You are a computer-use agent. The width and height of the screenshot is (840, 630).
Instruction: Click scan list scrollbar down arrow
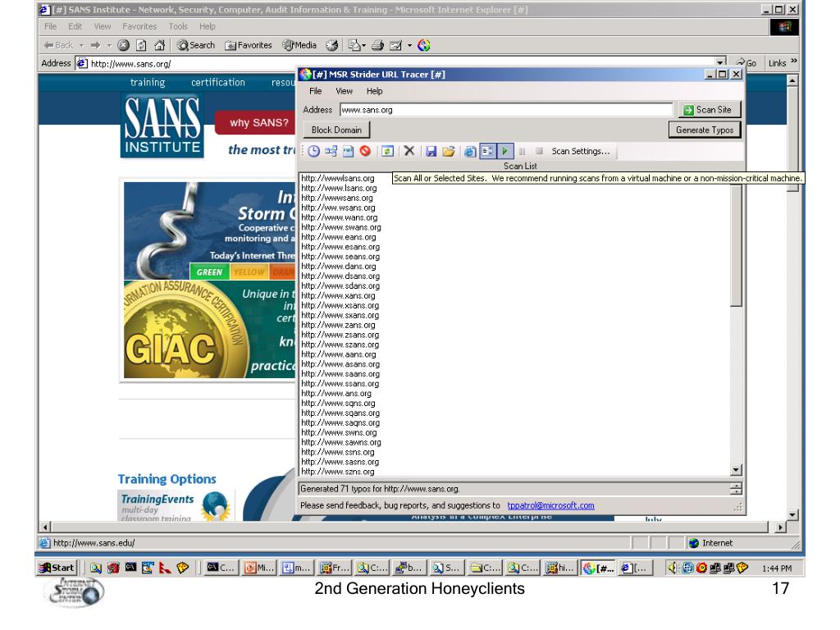pyautogui.click(x=736, y=470)
